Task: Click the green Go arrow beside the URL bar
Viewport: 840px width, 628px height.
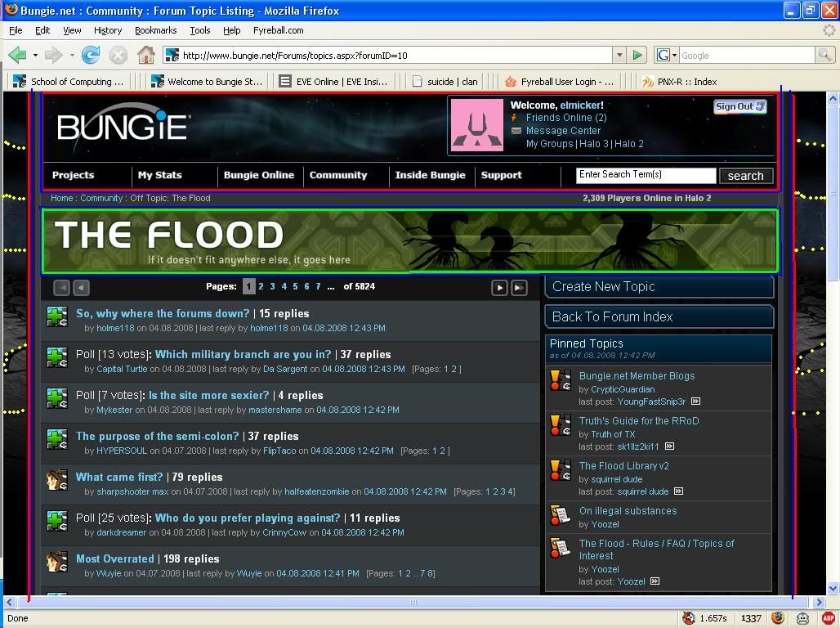Action: (637, 55)
